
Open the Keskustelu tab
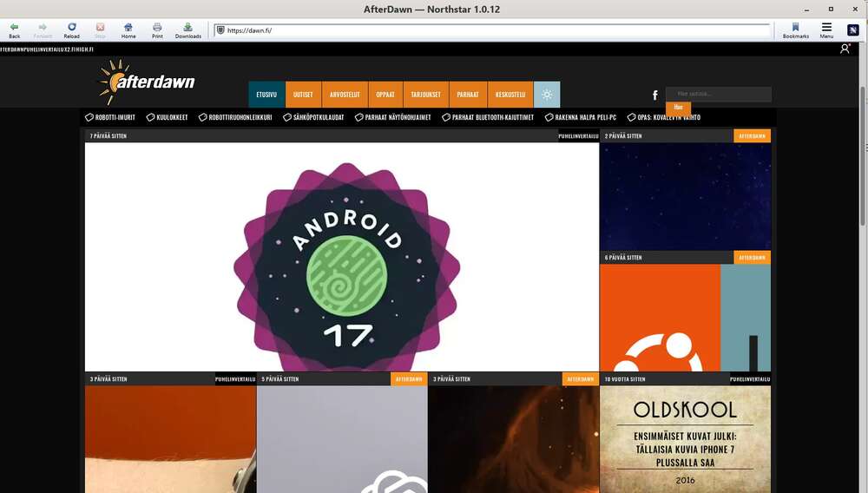point(510,95)
